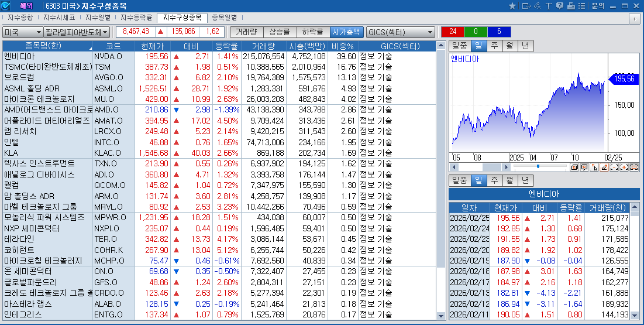
Task: Click chart scrollbar left arrow
Action: (x=454, y=167)
